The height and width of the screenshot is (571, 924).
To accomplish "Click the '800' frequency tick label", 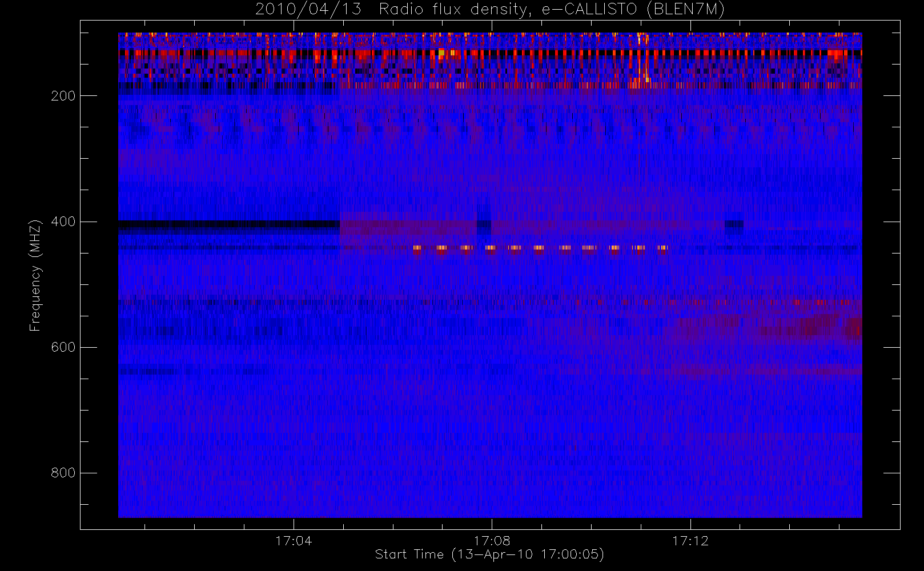I will point(63,473).
